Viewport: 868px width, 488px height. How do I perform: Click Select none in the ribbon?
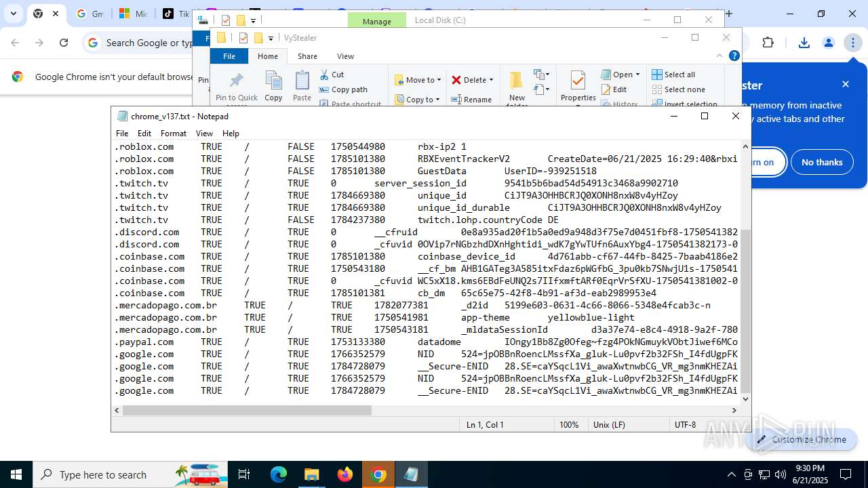click(x=679, y=89)
